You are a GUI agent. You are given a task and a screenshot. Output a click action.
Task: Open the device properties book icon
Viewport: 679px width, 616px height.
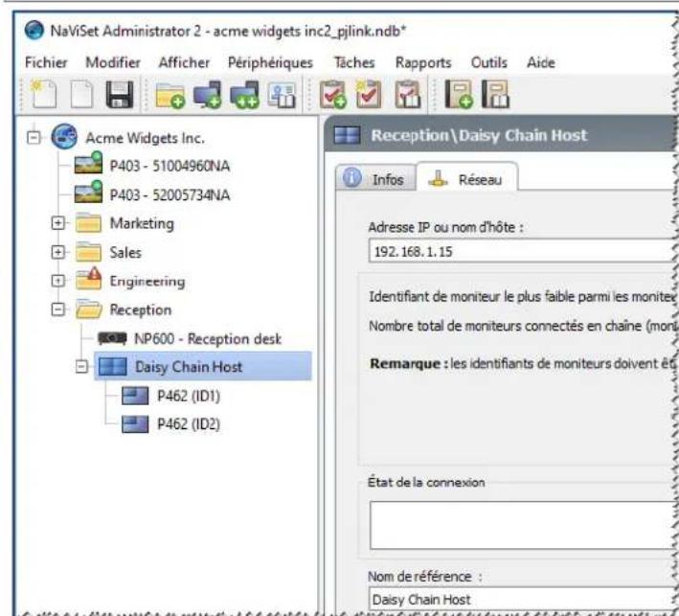click(x=282, y=95)
